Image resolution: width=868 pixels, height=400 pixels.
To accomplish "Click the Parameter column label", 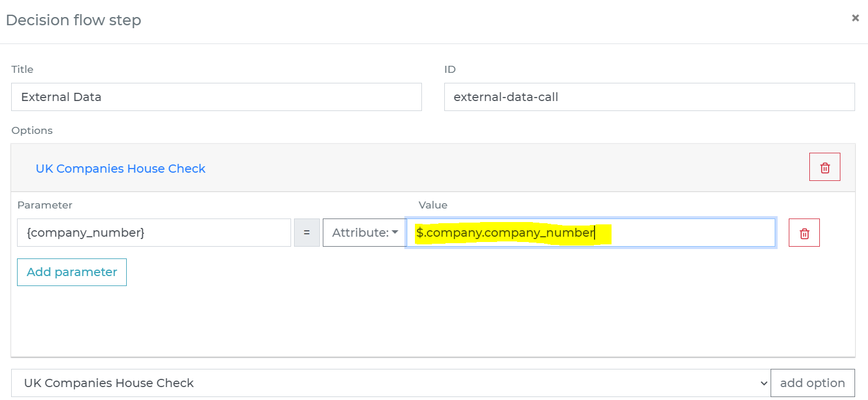I will click(x=45, y=205).
